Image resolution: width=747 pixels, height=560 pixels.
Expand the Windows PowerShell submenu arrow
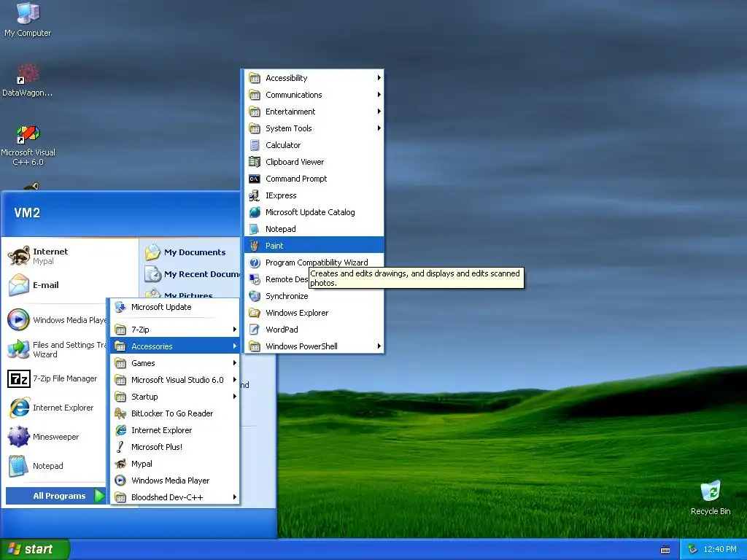tap(379, 346)
